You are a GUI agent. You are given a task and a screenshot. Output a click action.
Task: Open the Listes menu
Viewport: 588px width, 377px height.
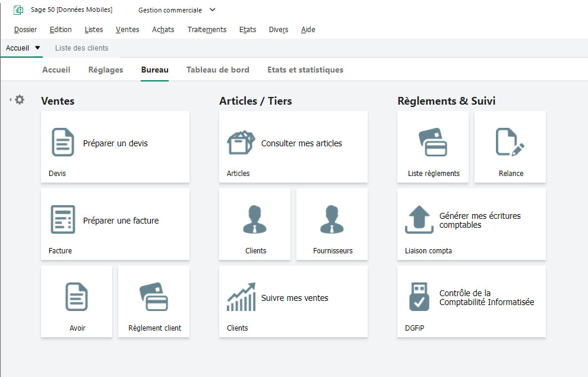(x=94, y=29)
